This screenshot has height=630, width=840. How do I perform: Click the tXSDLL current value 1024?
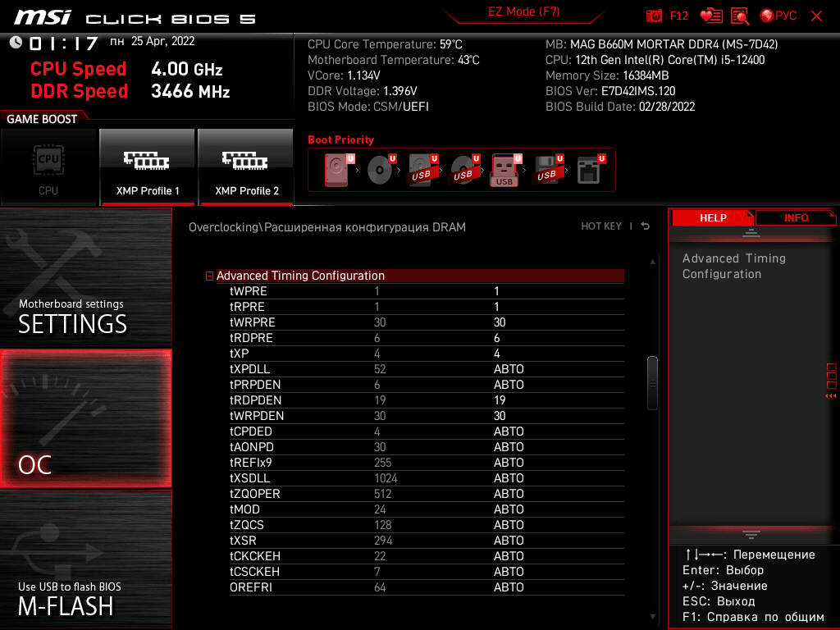386,478
